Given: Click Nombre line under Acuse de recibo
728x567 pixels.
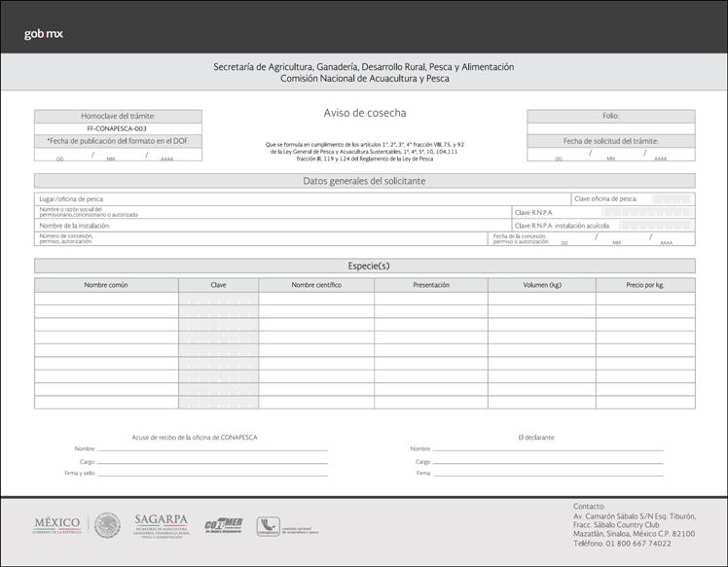Looking at the screenshot, I should [x=212, y=448].
